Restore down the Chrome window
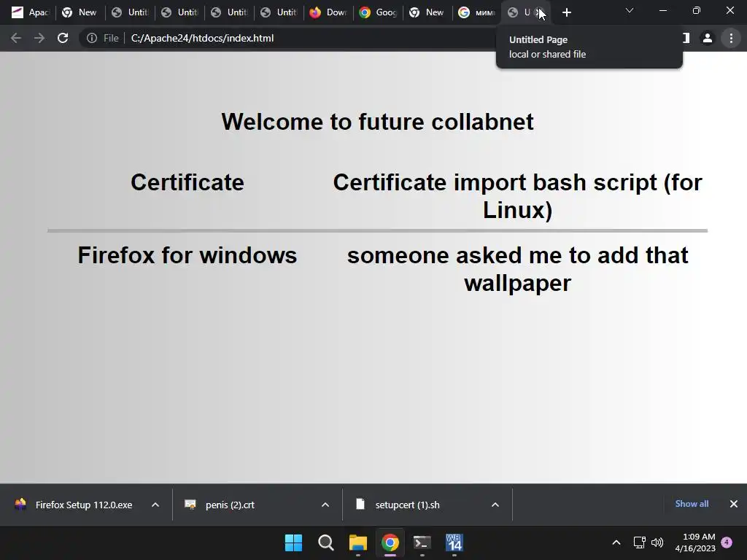The height and width of the screenshot is (560, 747). pos(697,10)
